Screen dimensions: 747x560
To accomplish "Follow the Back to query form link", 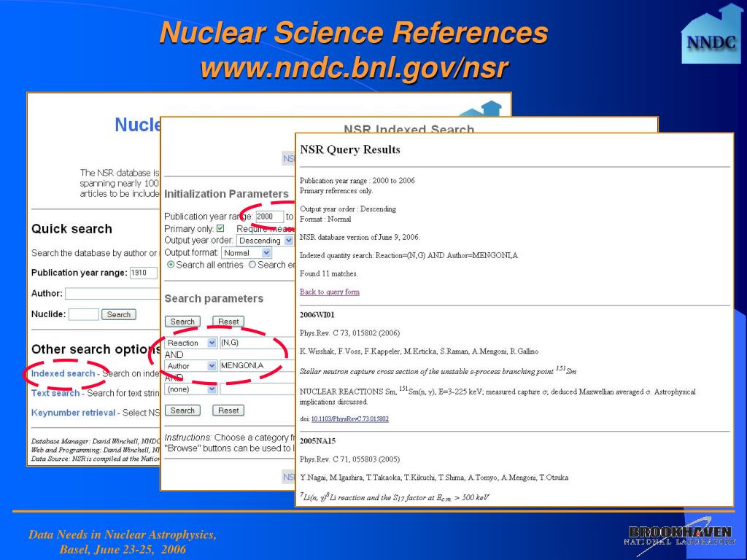I will pos(330,292).
